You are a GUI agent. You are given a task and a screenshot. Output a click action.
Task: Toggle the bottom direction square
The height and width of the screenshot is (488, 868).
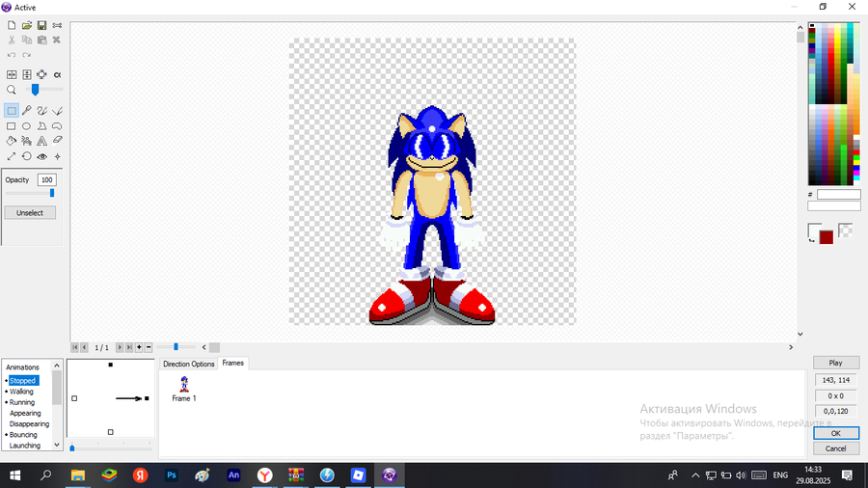(x=111, y=432)
